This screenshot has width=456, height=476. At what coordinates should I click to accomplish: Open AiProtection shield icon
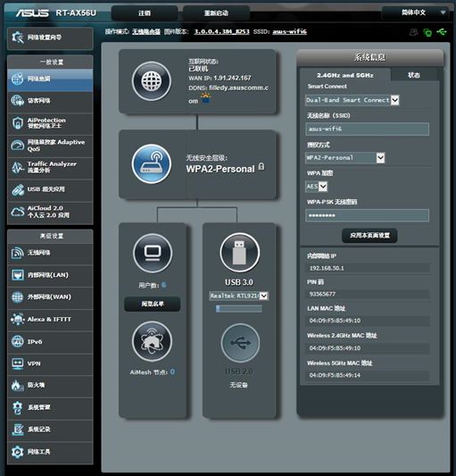pos(18,123)
